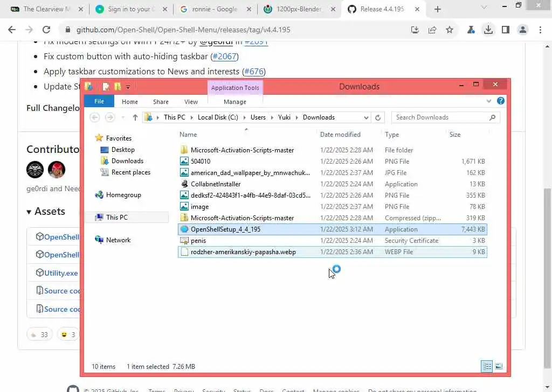This screenshot has width=552, height=392.
Task: Click search magnifier in Explorer
Action: pos(492,117)
